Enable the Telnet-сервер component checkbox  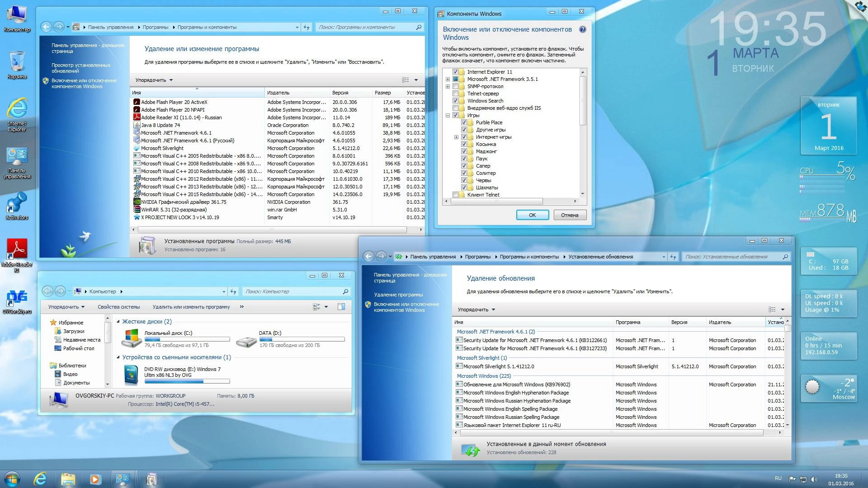point(456,94)
